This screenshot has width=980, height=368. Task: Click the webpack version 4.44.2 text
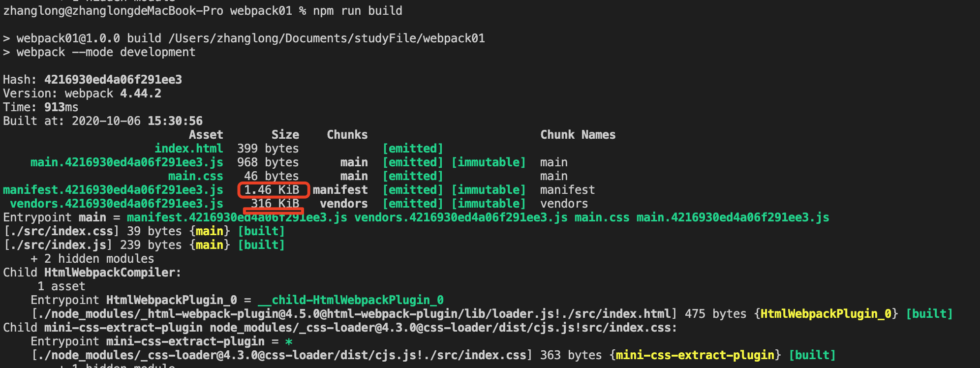click(x=141, y=93)
